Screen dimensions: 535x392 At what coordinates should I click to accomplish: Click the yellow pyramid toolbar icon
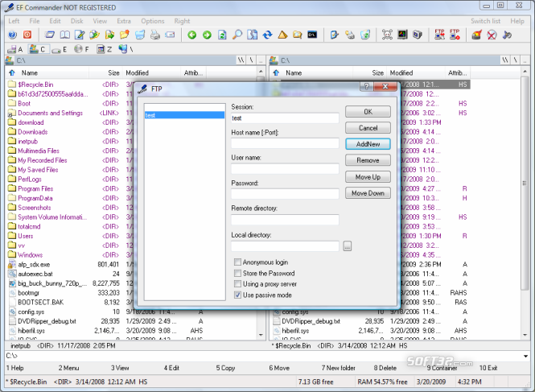point(282,35)
